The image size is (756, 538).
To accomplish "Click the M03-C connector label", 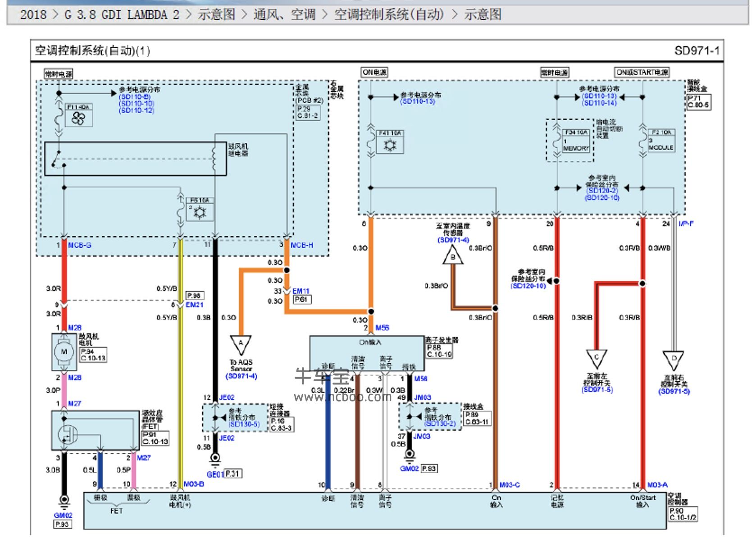I will (x=510, y=485).
